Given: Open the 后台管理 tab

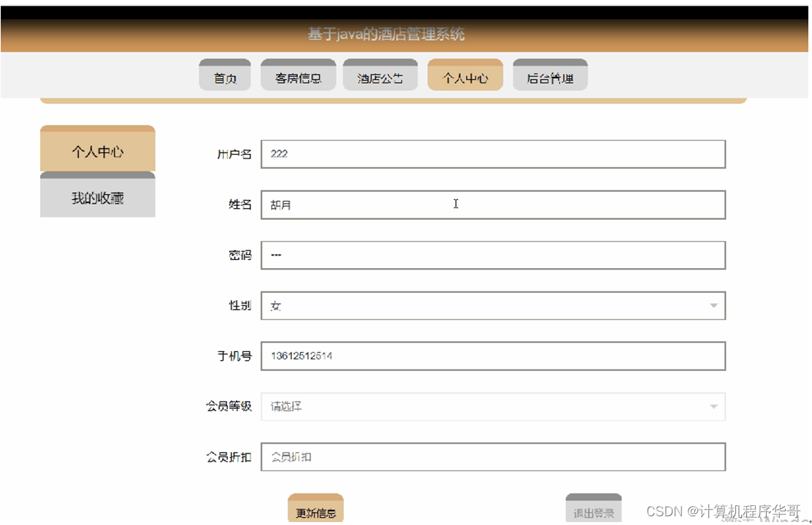Looking at the screenshot, I should 550,75.
